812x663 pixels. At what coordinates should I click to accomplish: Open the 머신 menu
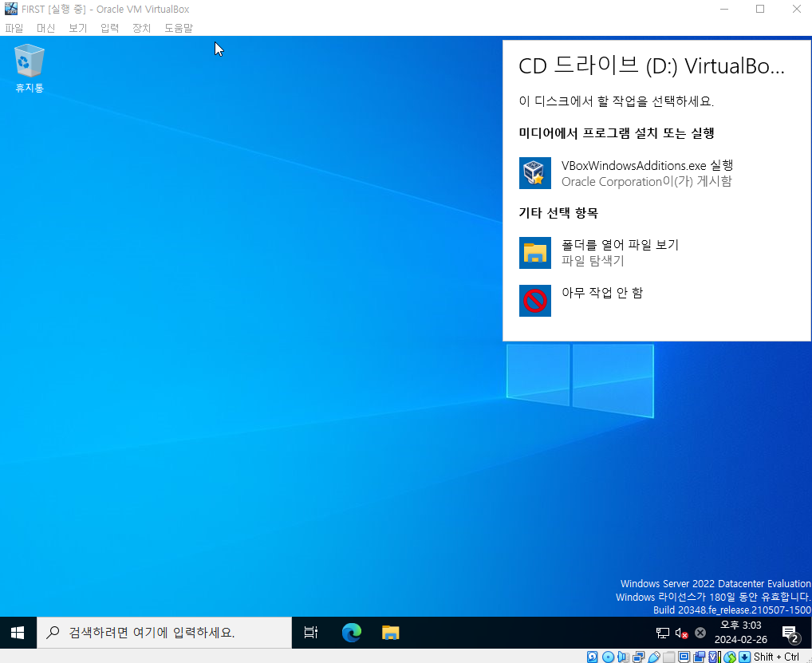tap(45, 28)
